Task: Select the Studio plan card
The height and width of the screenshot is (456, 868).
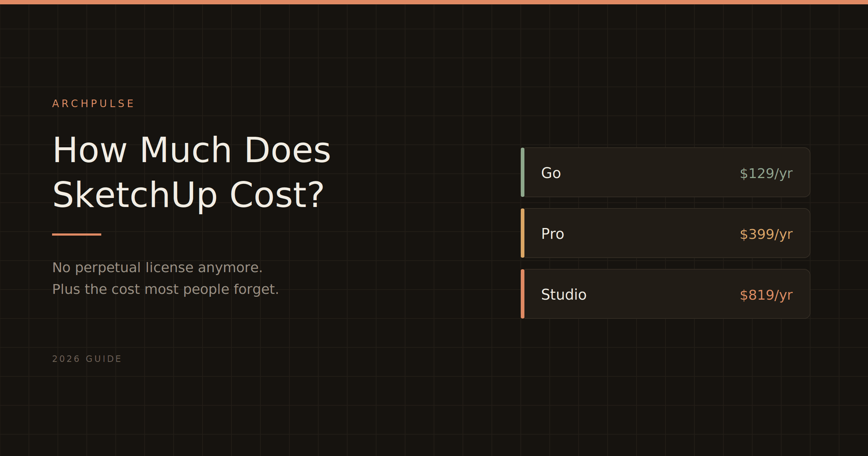Action: click(665, 294)
